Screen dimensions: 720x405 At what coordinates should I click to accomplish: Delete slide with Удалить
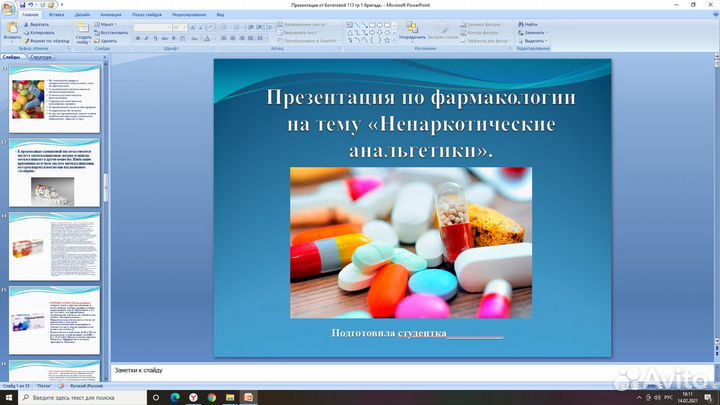[x=106, y=41]
